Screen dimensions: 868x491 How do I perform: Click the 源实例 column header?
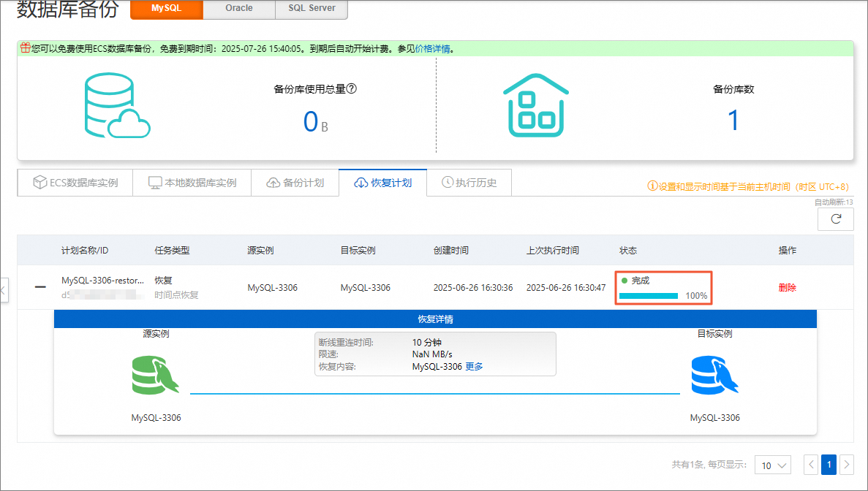(261, 251)
